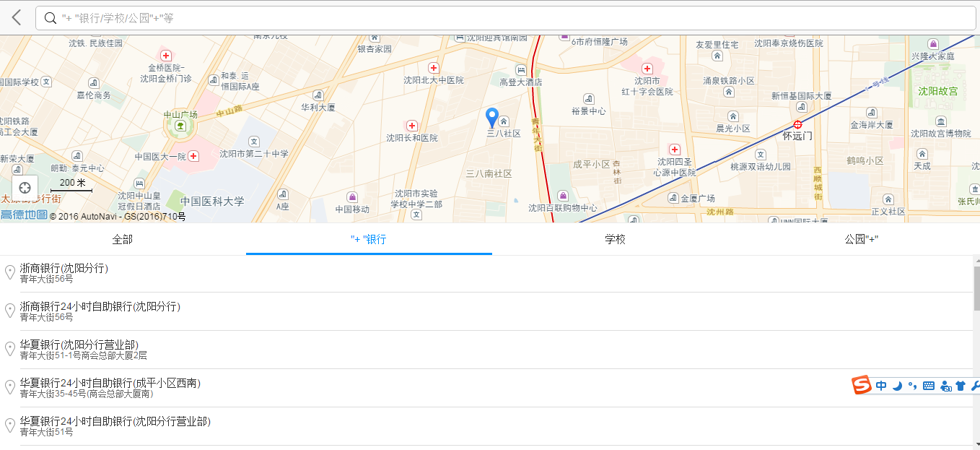Click the 中国移动 map icon
The width and height of the screenshot is (980, 450).
pyautogui.click(x=352, y=196)
